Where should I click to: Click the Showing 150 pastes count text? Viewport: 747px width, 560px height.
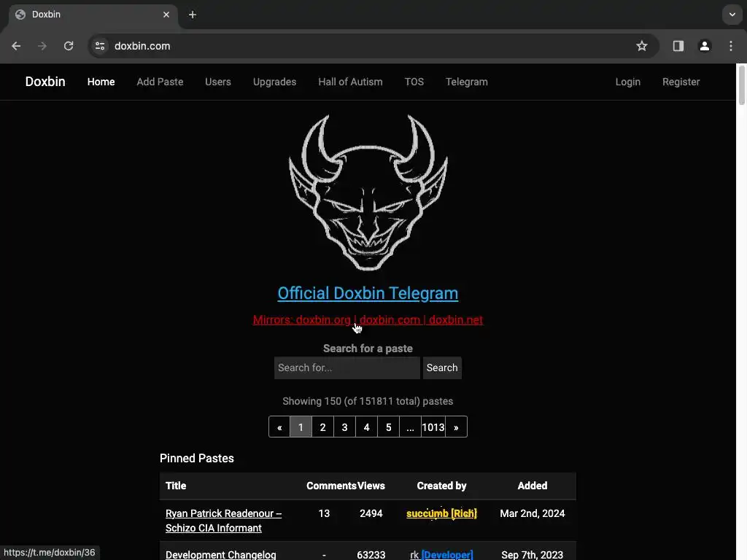point(368,402)
